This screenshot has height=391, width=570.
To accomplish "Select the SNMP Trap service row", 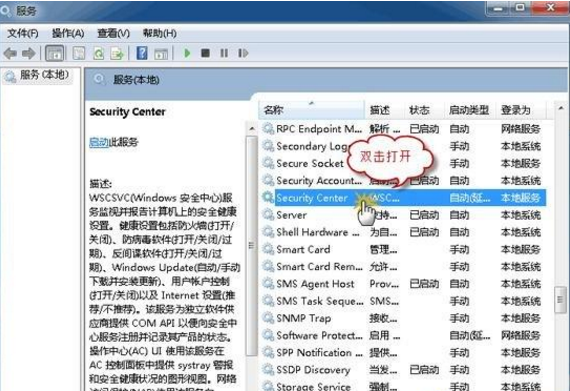I will click(404, 318).
